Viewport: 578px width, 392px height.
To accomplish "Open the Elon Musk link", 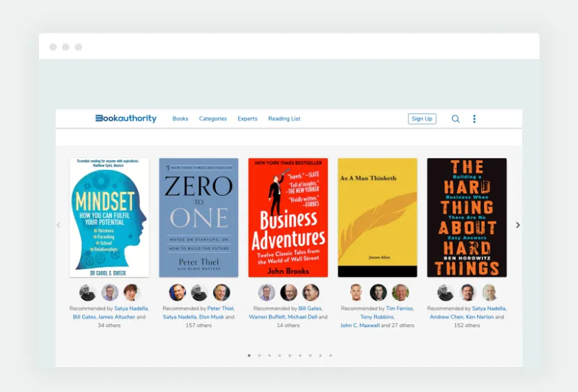I will pos(211,317).
